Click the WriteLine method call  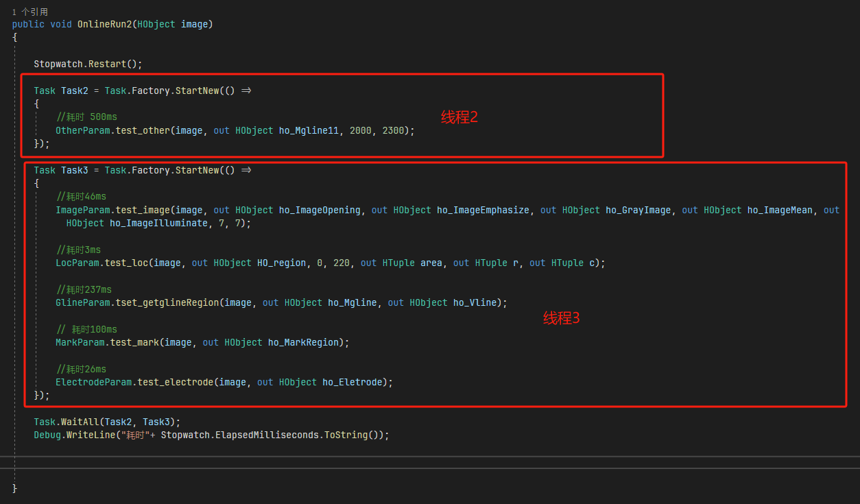click(x=91, y=435)
